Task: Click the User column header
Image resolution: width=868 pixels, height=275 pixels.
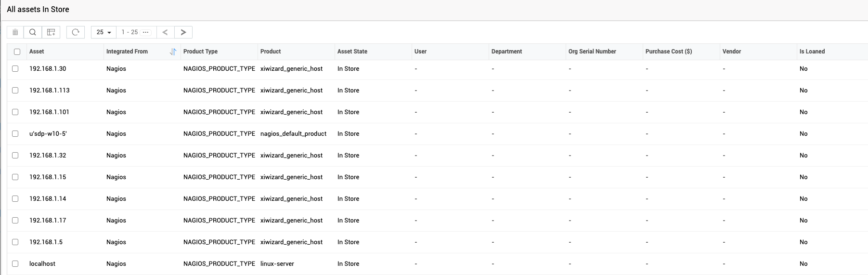Action: [420, 52]
